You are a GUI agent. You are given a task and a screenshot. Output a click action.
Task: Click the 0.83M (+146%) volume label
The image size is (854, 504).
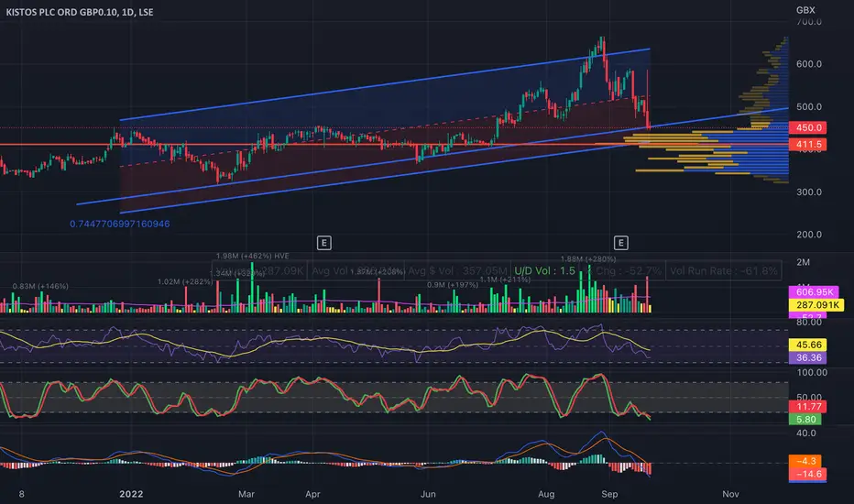[40, 286]
